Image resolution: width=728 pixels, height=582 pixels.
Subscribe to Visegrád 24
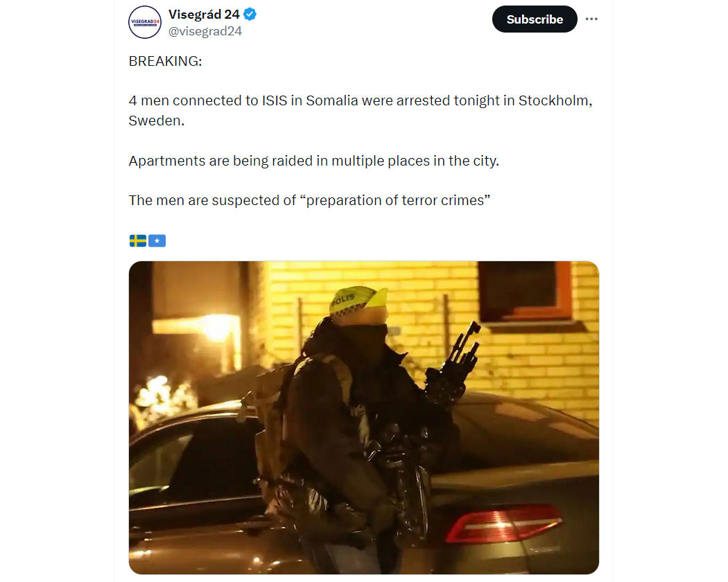click(535, 19)
